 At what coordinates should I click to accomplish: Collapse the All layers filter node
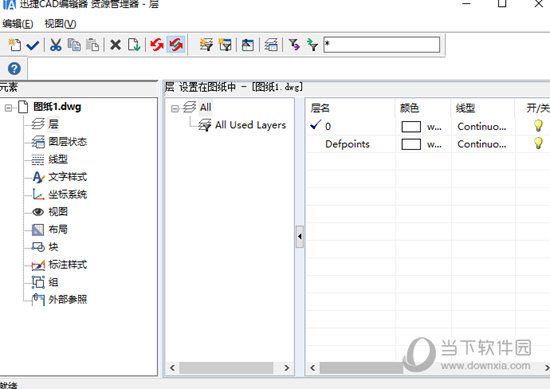coord(174,109)
